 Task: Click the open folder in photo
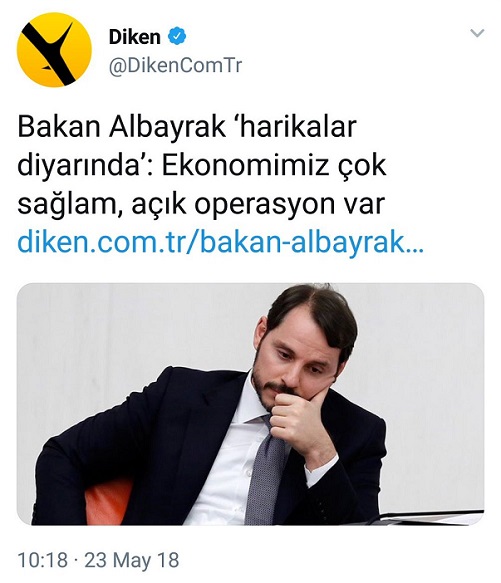[428, 518]
